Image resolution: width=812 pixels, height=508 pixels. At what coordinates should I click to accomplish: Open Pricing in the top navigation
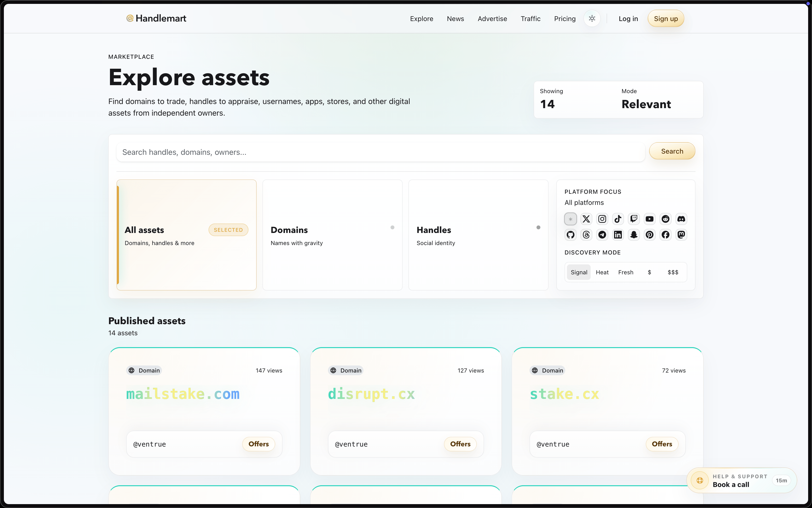coord(565,19)
